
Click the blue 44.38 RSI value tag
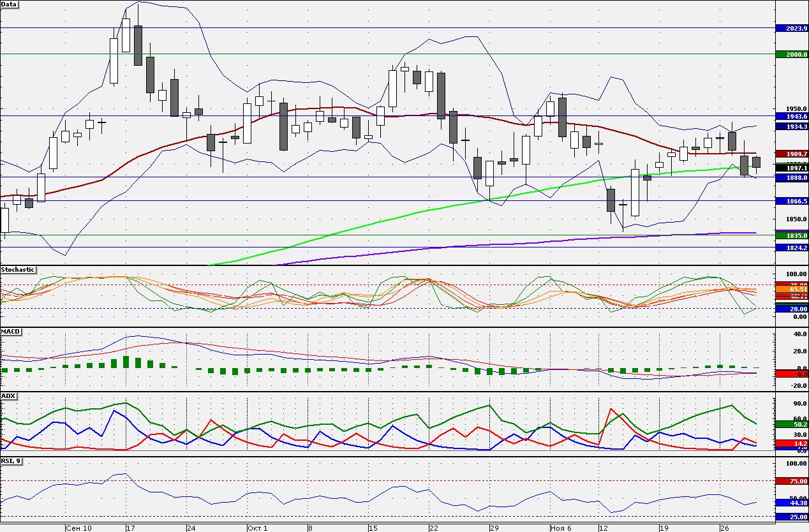tap(792, 503)
